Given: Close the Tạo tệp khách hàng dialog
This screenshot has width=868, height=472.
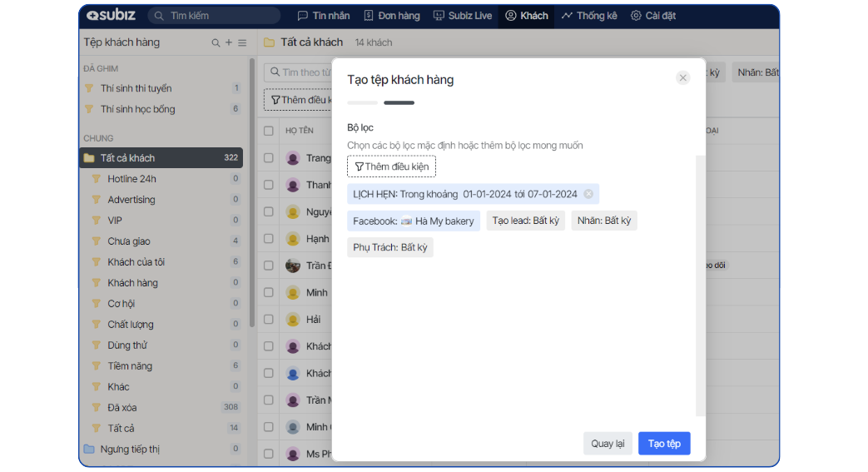Looking at the screenshot, I should (682, 78).
